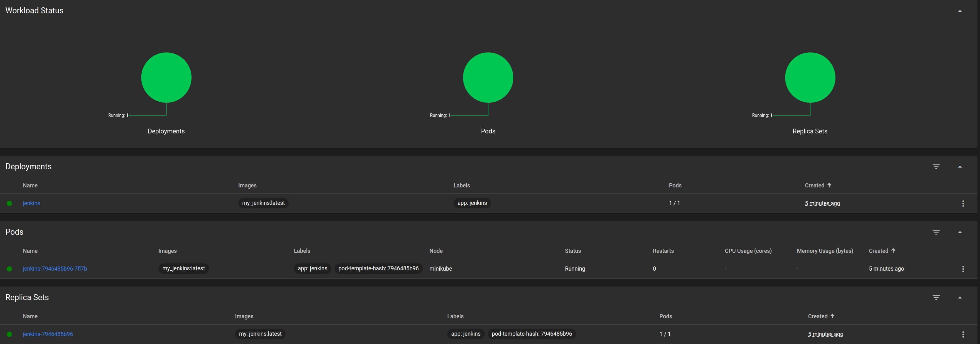
Task: Collapse the Workload Status section
Action: pyautogui.click(x=959, y=11)
